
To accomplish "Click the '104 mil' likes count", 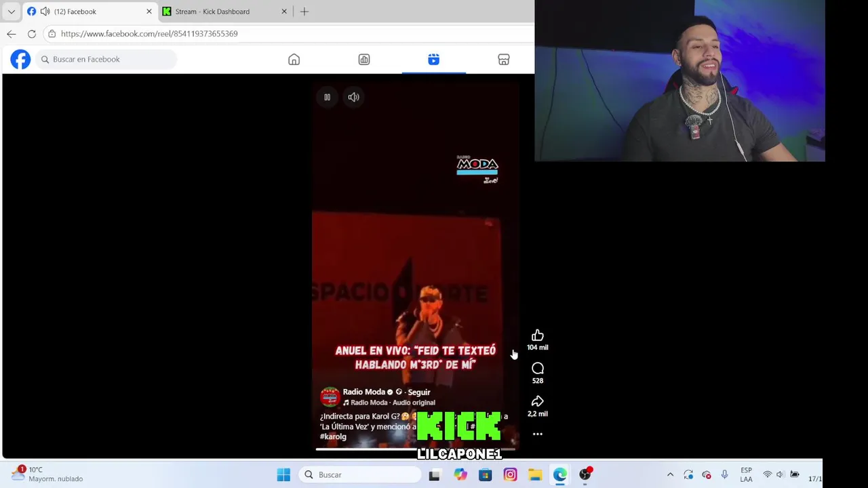I will [538, 348].
